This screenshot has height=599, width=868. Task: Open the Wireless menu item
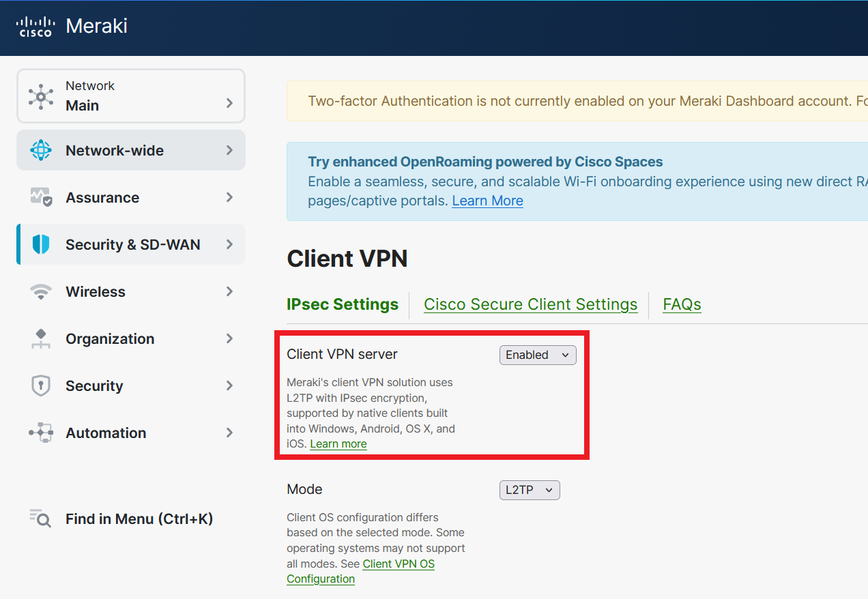pos(131,291)
